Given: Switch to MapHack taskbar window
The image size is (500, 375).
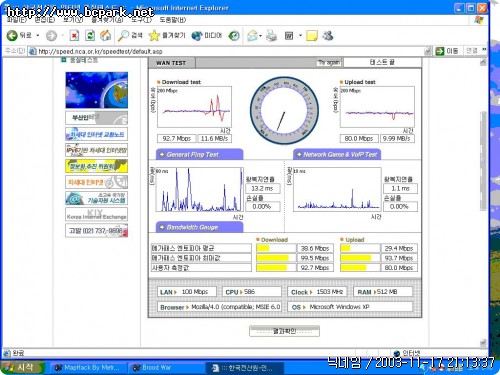Looking at the screenshot, I should tap(89, 368).
